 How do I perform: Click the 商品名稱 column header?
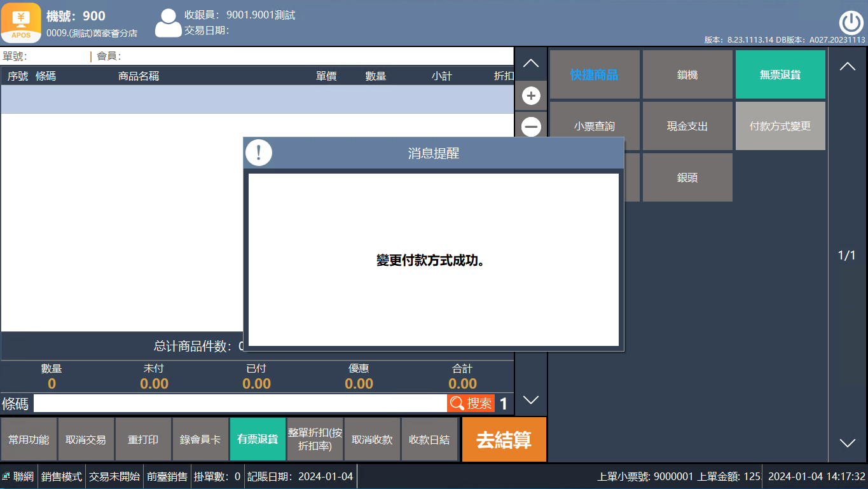(x=139, y=76)
